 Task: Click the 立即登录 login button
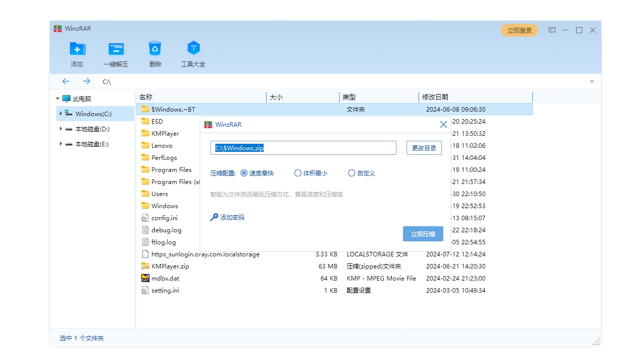point(519,30)
